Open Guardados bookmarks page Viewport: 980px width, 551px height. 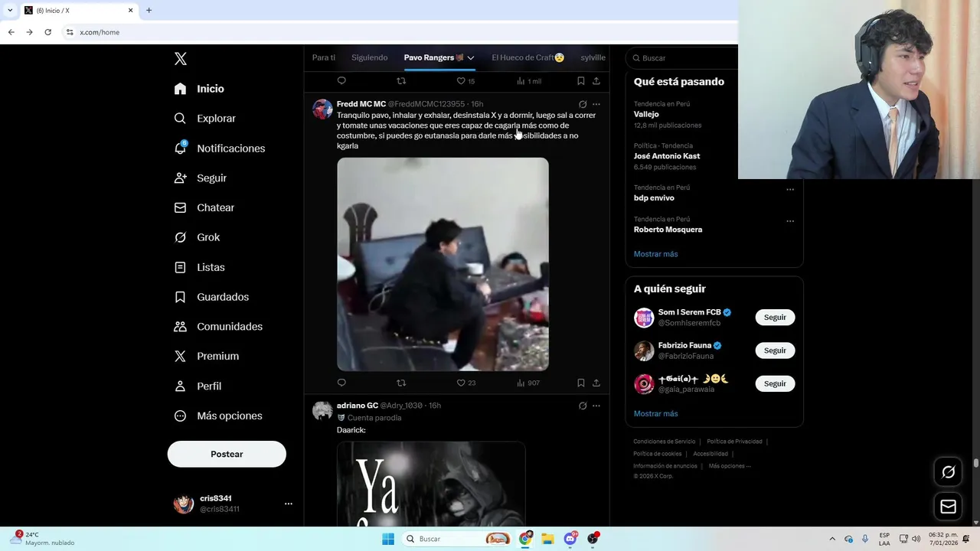(x=211, y=297)
